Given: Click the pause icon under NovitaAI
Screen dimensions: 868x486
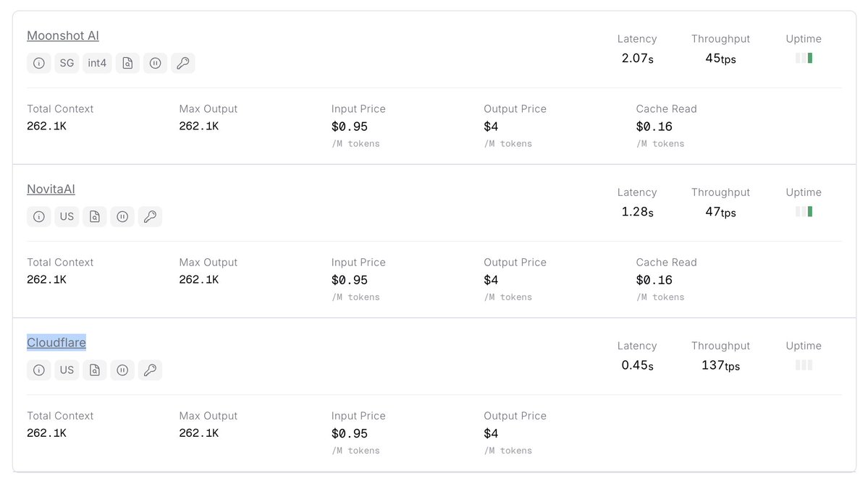Looking at the screenshot, I should click(122, 216).
